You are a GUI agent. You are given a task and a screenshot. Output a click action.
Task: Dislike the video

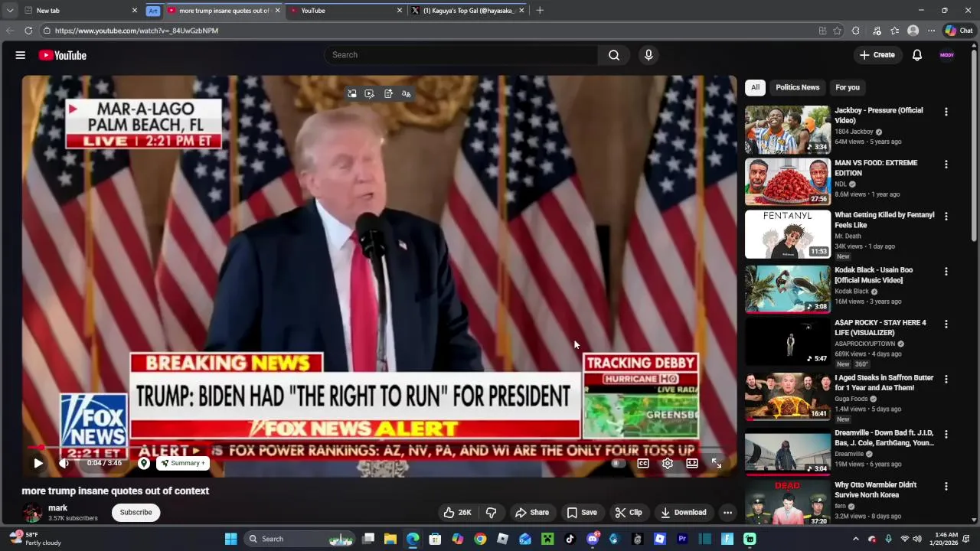coord(492,513)
